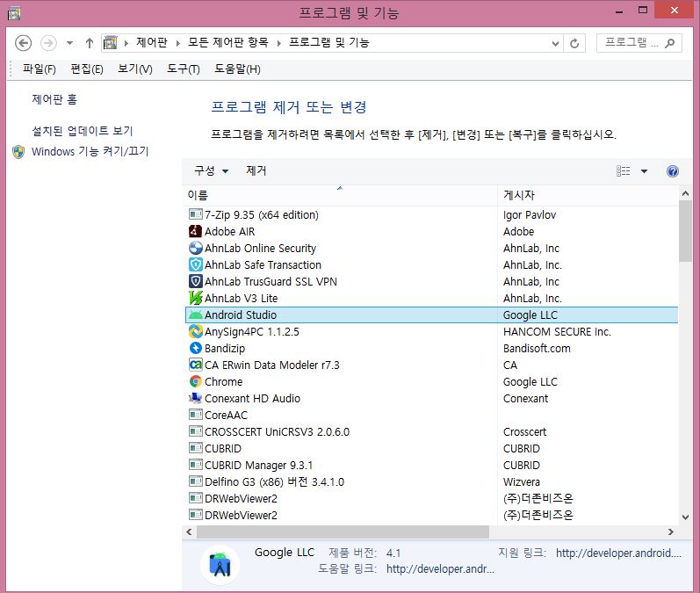
Task: Open help with the question mark icon
Action: 672,171
